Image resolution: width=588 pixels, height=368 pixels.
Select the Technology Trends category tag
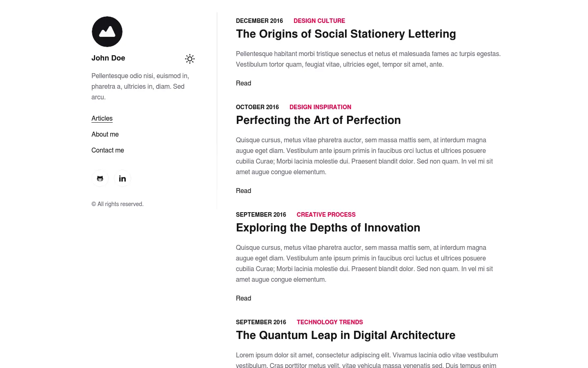pyautogui.click(x=330, y=322)
